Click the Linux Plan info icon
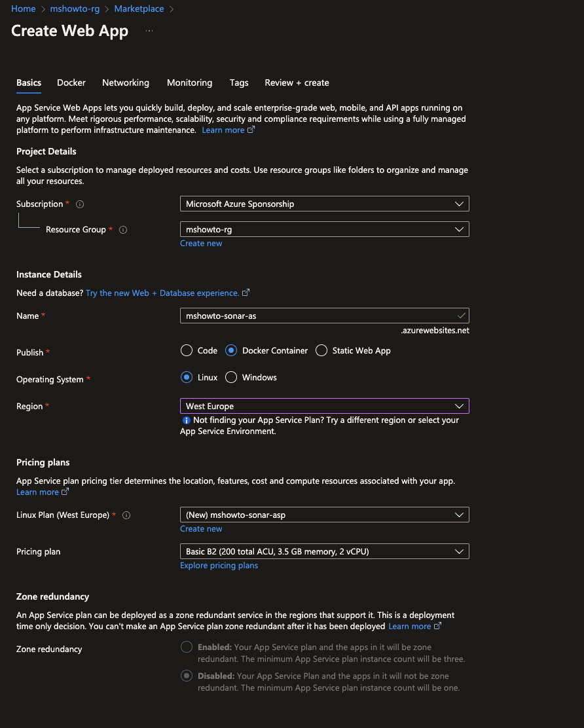Image resolution: width=584 pixels, height=728 pixels. (126, 515)
